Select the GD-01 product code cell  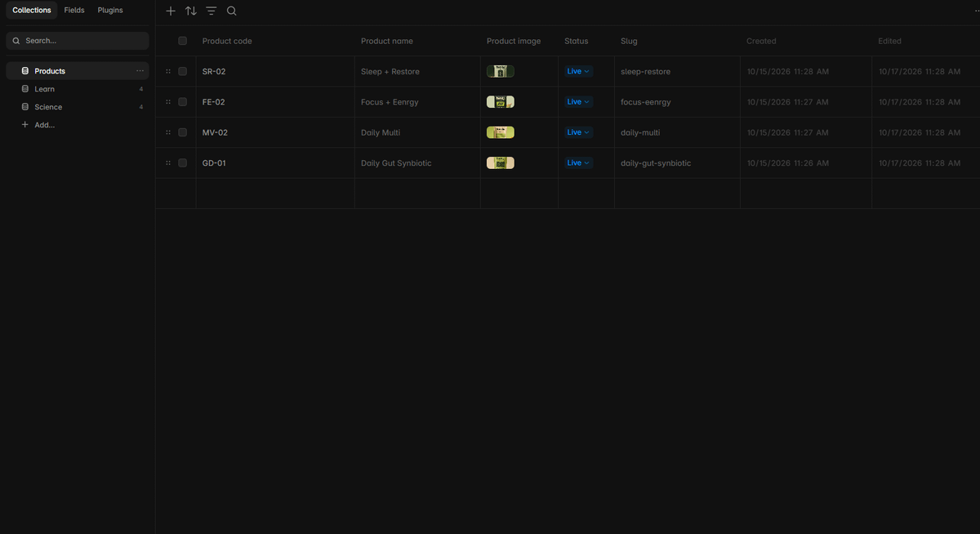[275, 163]
